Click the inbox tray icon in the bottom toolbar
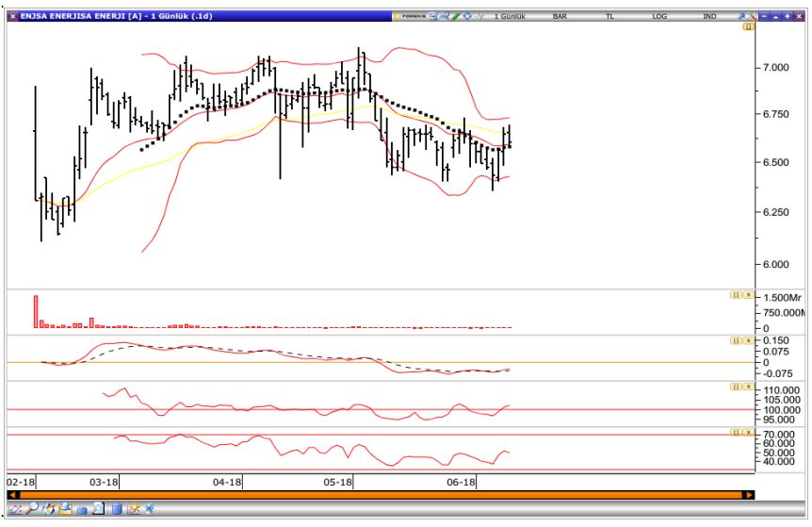The width and height of the screenshot is (812, 527). 65,508
